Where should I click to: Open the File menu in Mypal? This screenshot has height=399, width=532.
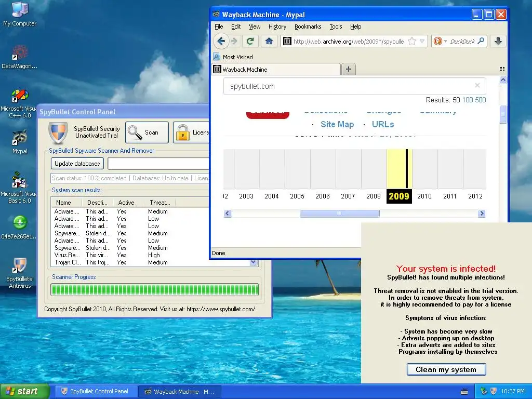click(x=219, y=26)
